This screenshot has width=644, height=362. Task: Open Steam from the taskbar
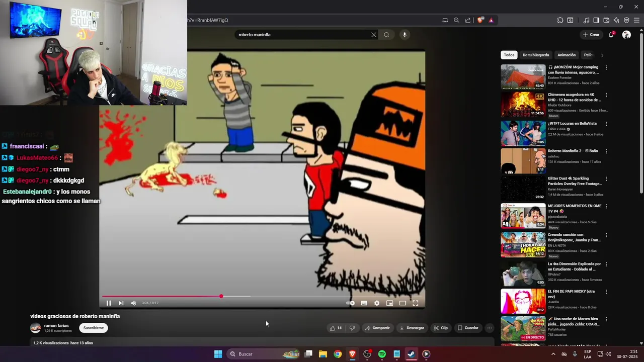click(x=411, y=354)
